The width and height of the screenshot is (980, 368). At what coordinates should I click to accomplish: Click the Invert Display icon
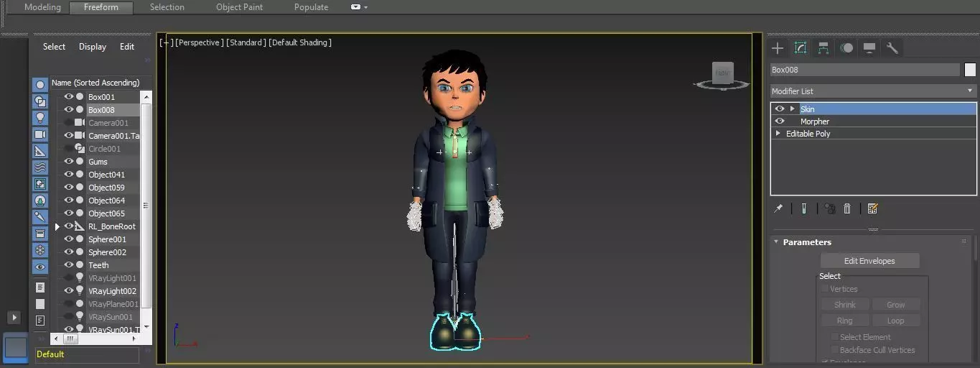click(40, 321)
